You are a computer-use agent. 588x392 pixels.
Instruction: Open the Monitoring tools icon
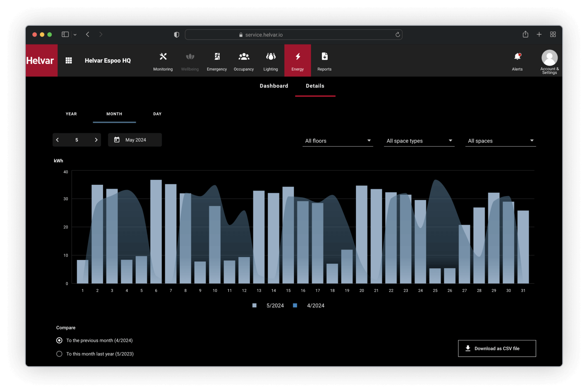(163, 57)
